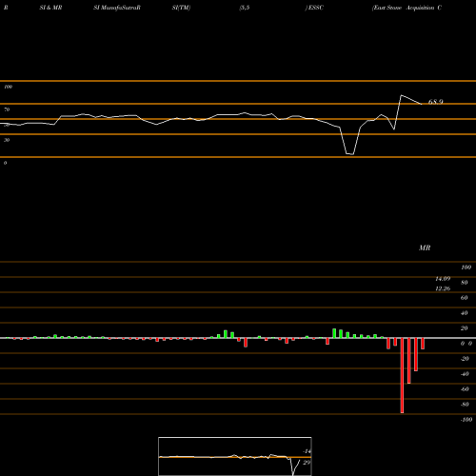Click the tallest red MR histogram bar
The image size is (476, 476).
tap(402, 375)
